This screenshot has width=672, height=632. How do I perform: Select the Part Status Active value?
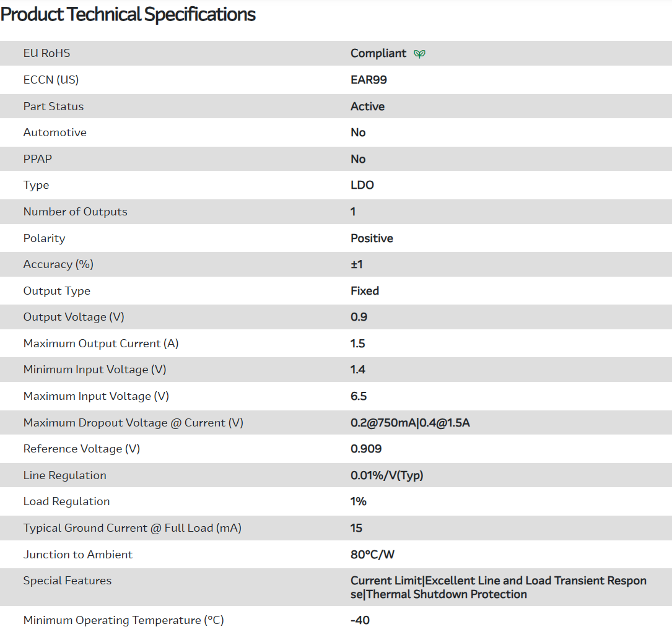click(367, 106)
